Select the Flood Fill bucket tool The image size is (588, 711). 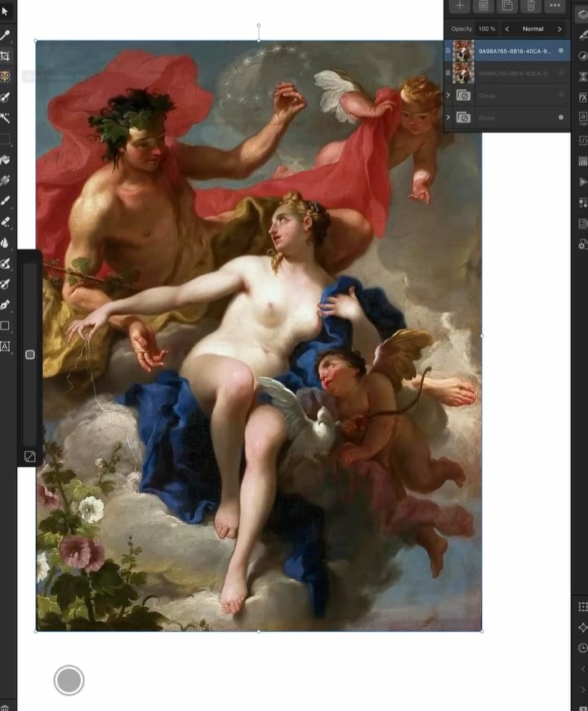5,160
